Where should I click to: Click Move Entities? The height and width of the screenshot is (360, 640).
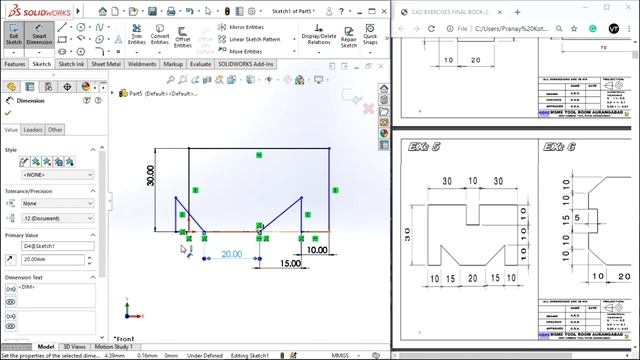(240, 51)
